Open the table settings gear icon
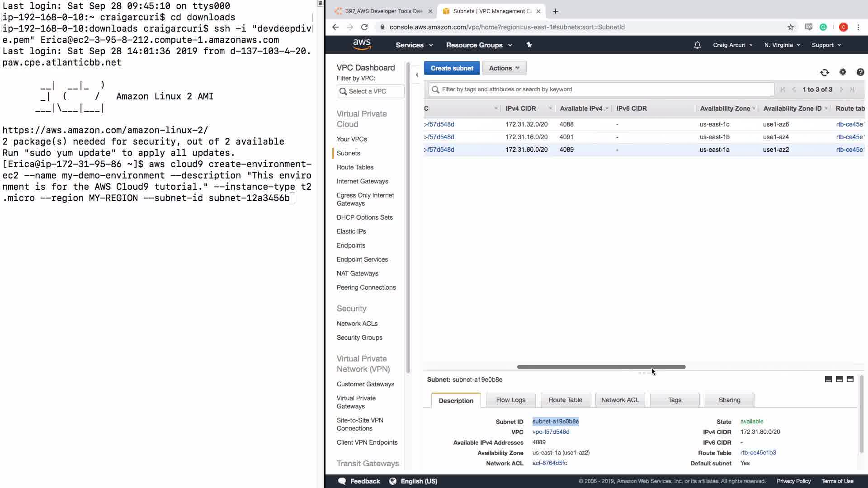Screen dimensions: 868x488 [843, 72]
